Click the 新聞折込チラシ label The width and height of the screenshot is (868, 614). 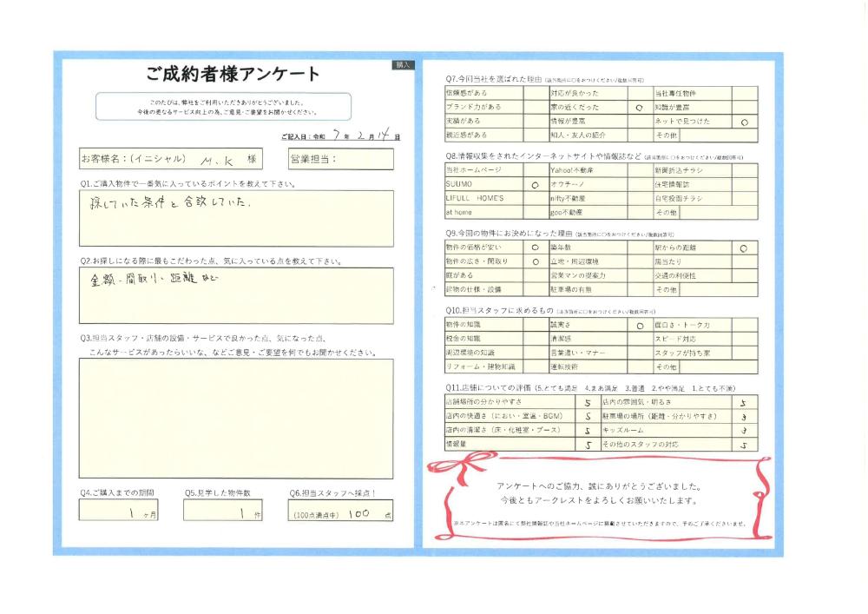click(x=679, y=170)
